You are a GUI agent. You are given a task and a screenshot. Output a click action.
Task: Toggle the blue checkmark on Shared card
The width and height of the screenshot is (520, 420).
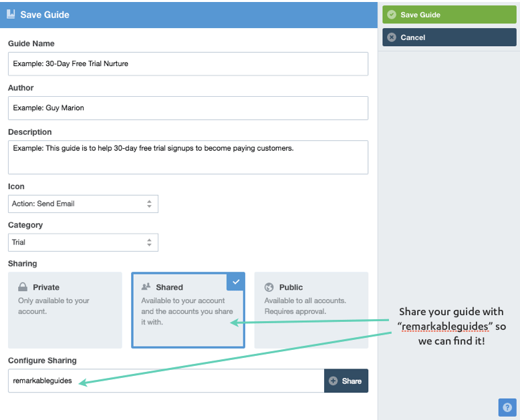[236, 282]
